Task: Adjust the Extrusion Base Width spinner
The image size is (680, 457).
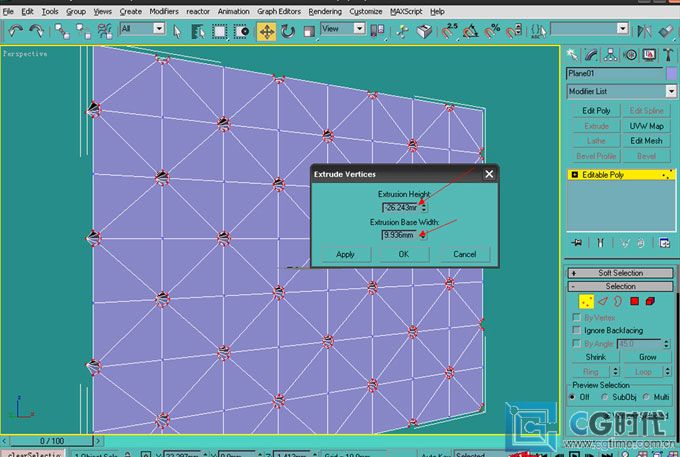Action: 423,235
